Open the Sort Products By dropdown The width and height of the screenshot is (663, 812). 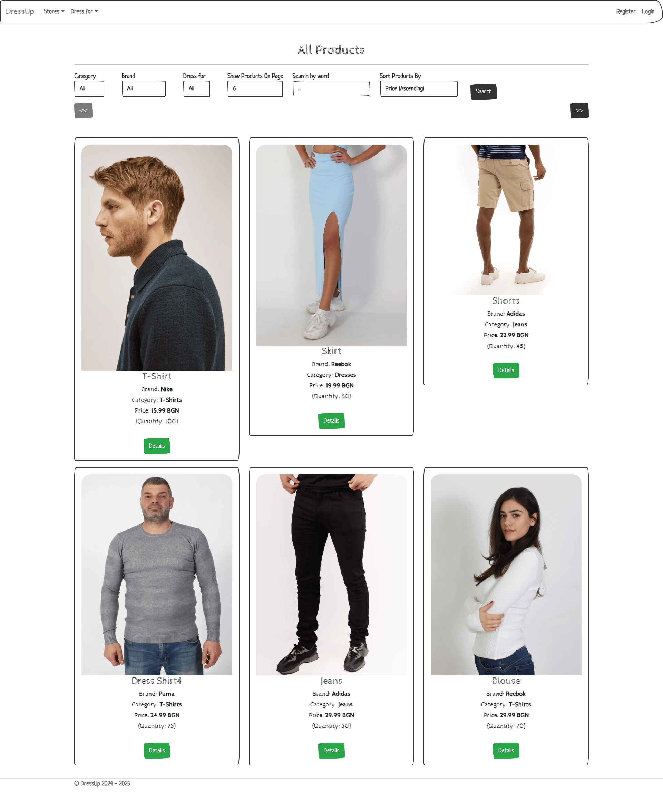(x=419, y=89)
